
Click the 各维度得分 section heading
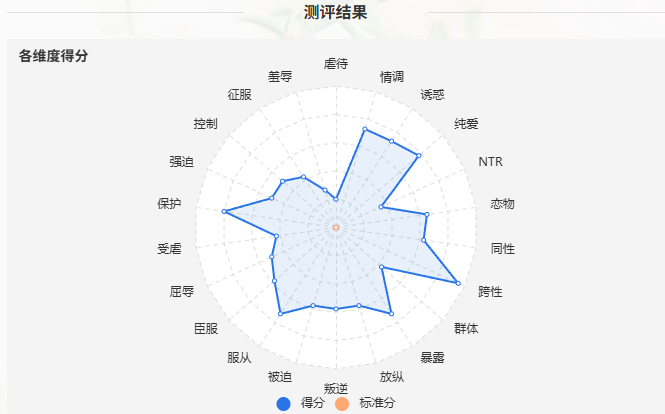coord(53,56)
